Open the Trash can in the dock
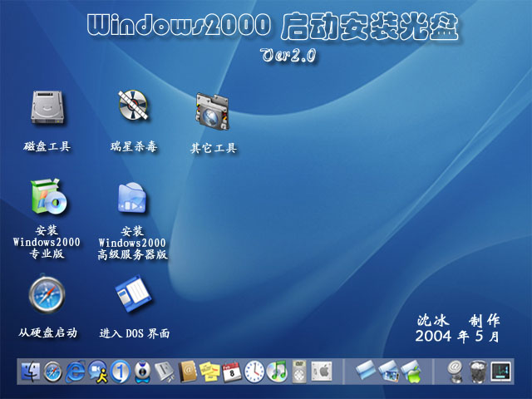Screen dimensions: 532x399 (x=478, y=372)
